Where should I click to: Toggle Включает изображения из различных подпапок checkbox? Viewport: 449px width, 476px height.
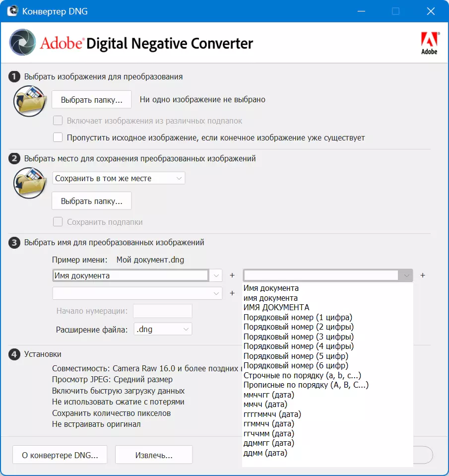tap(58, 121)
